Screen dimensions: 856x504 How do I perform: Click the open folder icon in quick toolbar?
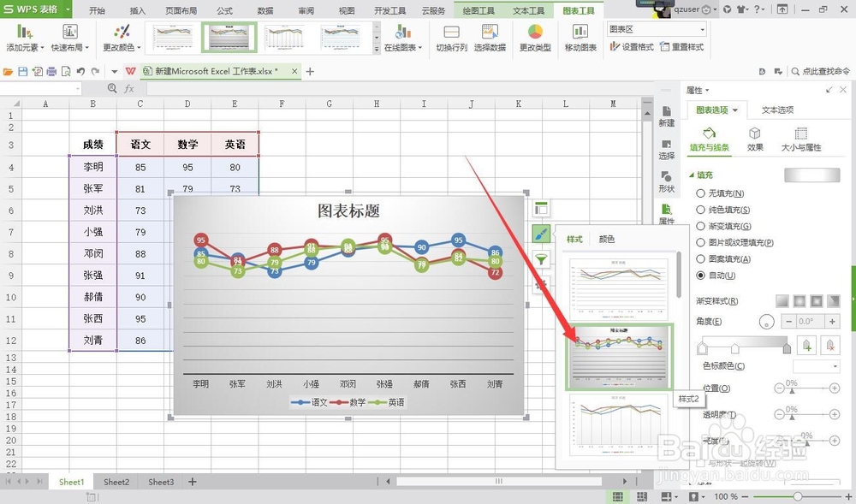pos(9,72)
